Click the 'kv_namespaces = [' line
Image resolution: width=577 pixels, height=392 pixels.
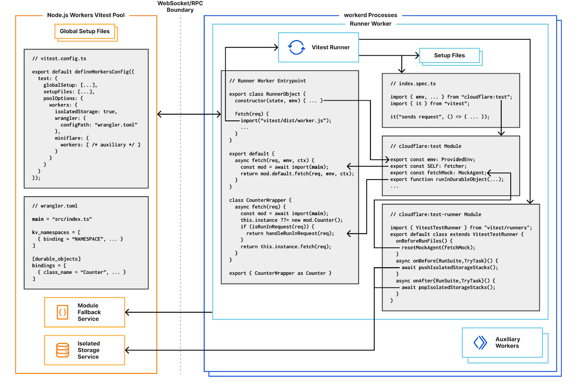pyautogui.click(x=56, y=233)
